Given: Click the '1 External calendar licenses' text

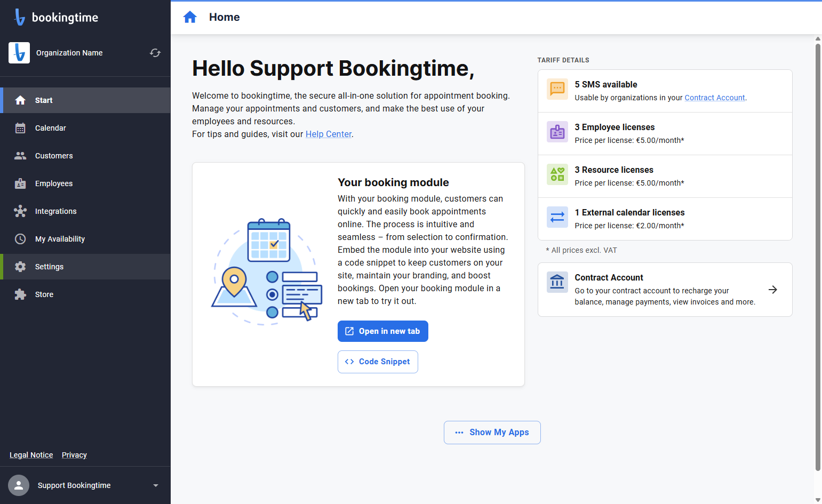Looking at the screenshot, I should pos(629,212).
